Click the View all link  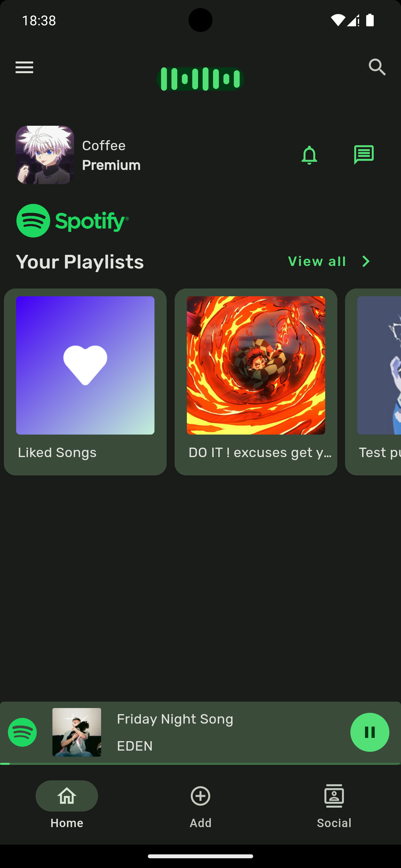click(x=317, y=262)
